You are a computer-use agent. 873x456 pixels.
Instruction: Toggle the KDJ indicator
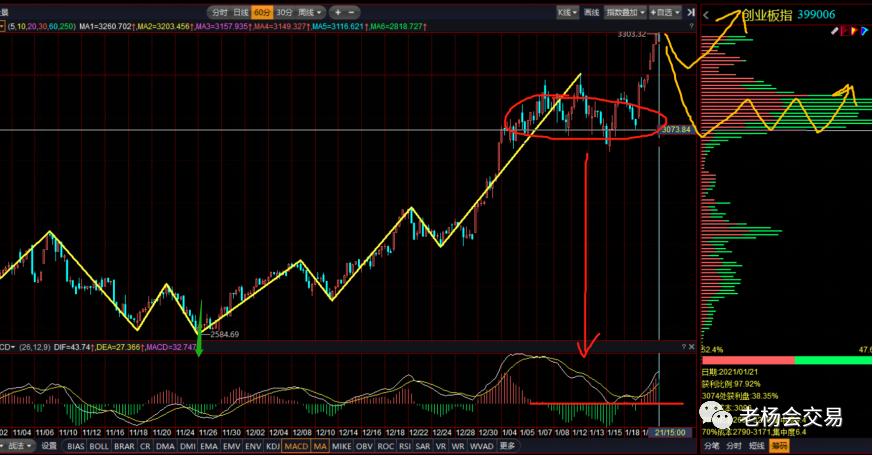point(273,446)
